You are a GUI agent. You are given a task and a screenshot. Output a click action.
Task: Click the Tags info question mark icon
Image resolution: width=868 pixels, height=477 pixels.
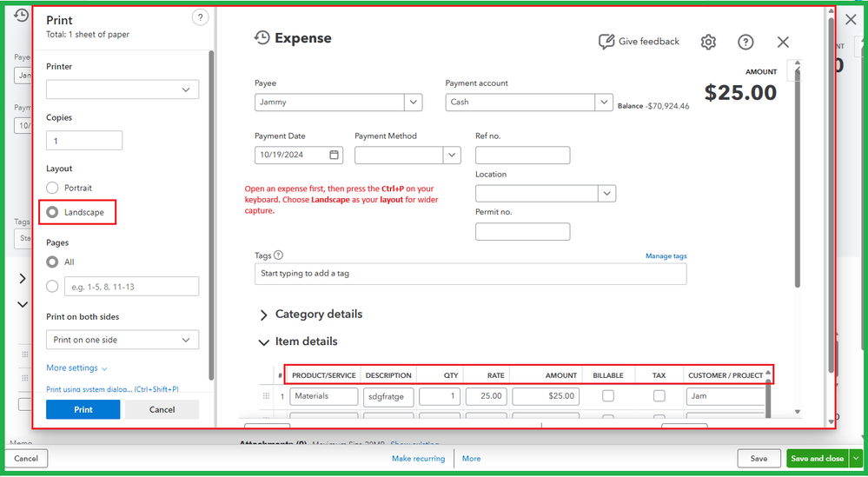[278, 255]
